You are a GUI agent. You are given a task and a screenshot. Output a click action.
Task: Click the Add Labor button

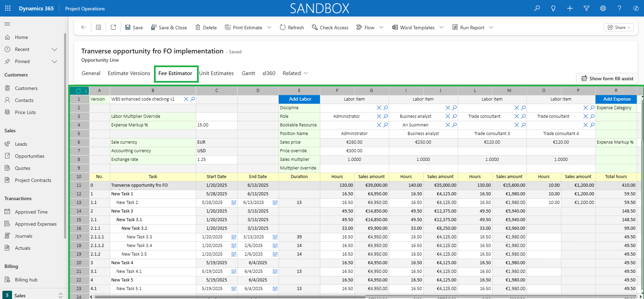[299, 99]
